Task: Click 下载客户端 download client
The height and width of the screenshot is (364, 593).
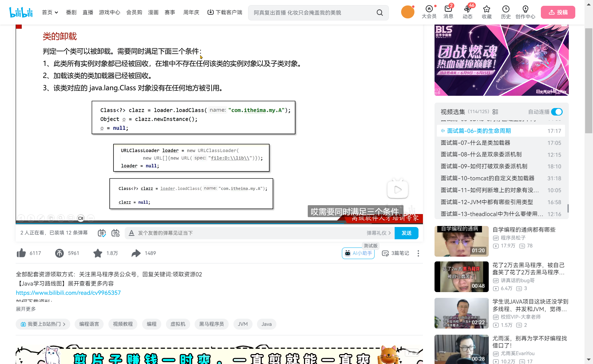Action: (225, 12)
